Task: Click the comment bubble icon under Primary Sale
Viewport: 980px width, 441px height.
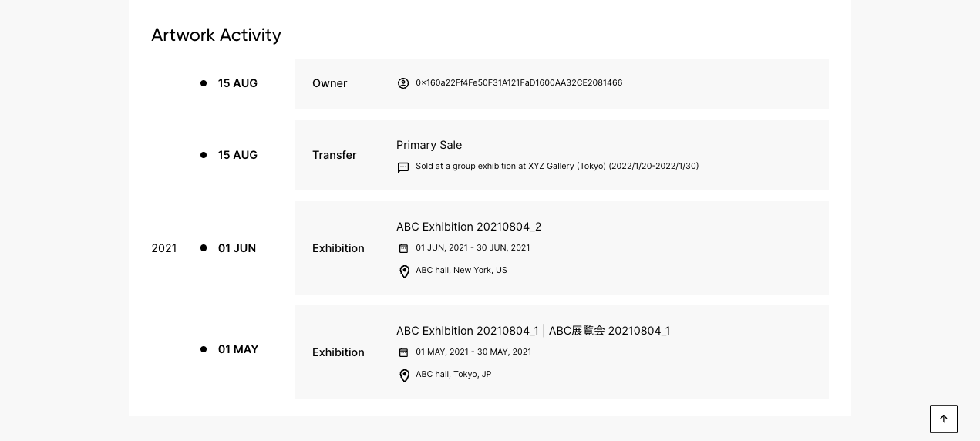Action: tap(403, 167)
